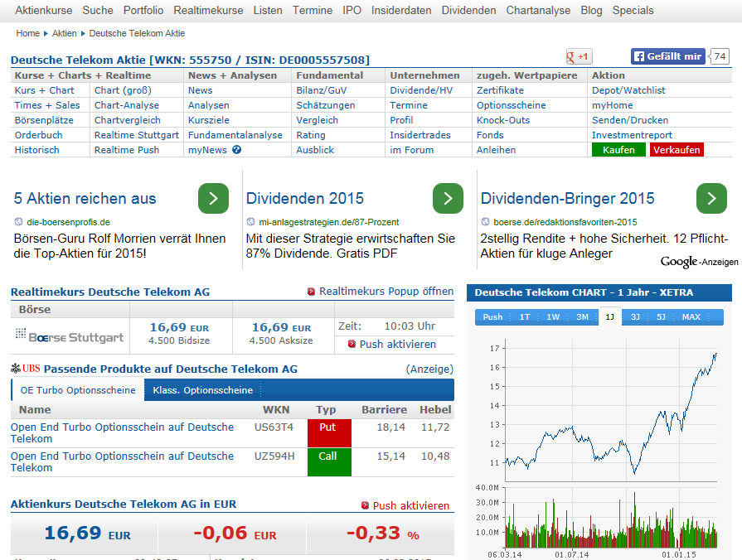This screenshot has height=560, width=742.
Task: Click the Facebook Gefällt mir button
Action: coord(668,56)
